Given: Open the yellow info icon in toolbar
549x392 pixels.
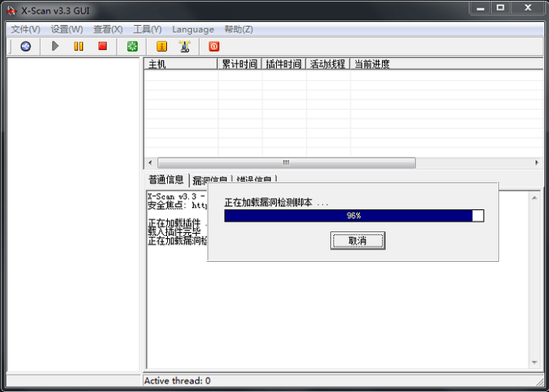Looking at the screenshot, I should pyautogui.click(x=162, y=46).
